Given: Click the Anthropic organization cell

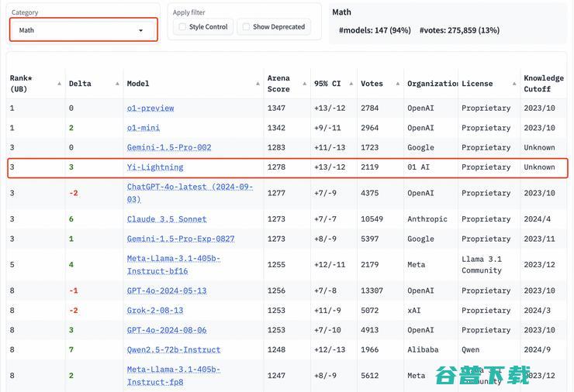Looking at the screenshot, I should 427,219.
